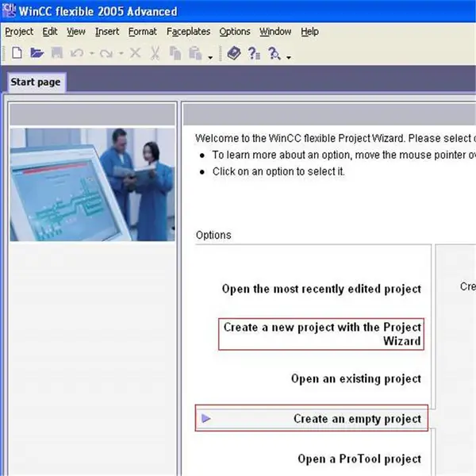This screenshot has width=476, height=476.
Task: Click the Undo arrow icon
Action: point(77,53)
